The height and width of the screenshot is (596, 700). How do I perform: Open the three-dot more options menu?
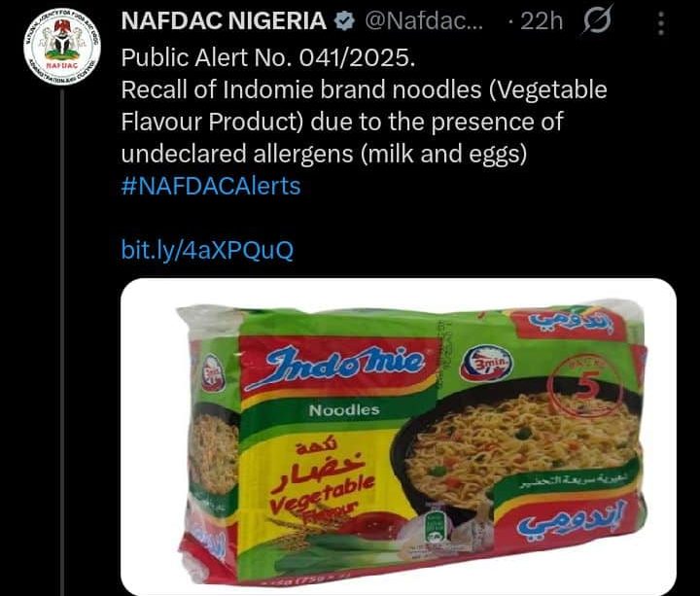coord(660,22)
